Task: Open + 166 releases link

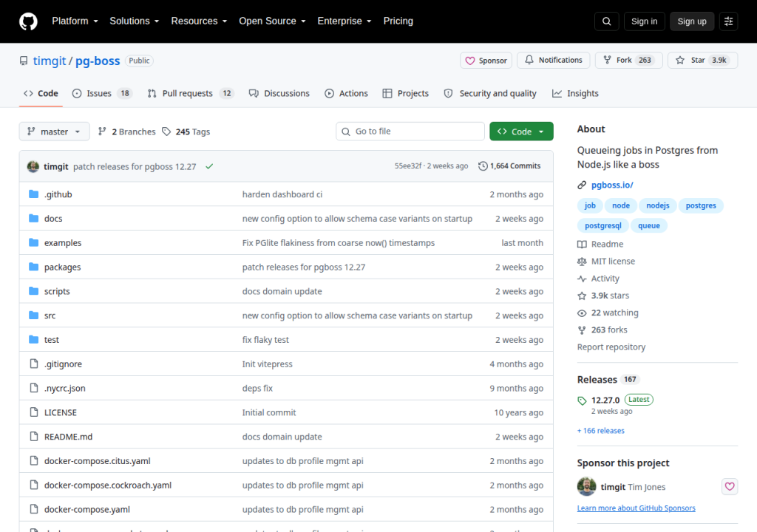Action: (x=601, y=431)
